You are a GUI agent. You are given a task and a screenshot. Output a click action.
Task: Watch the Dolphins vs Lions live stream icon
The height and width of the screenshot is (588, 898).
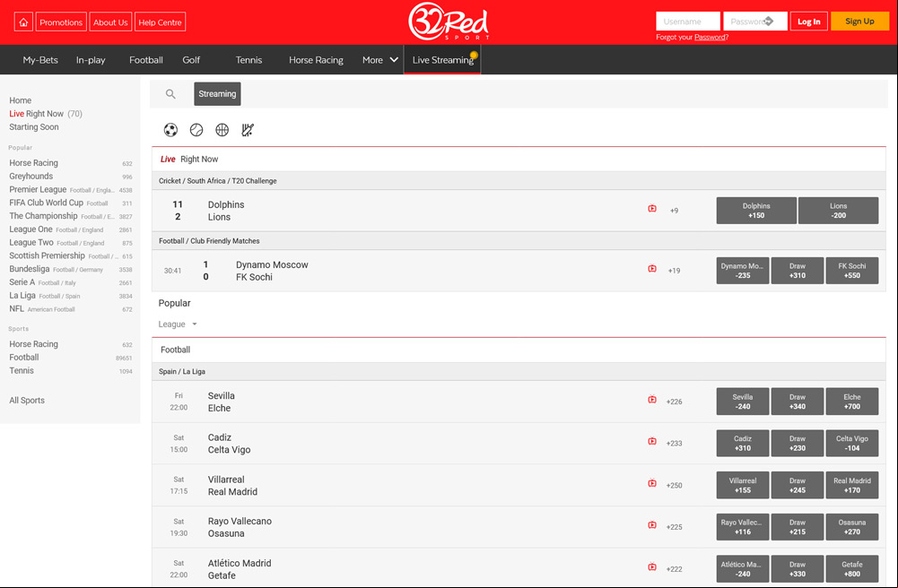pos(652,209)
